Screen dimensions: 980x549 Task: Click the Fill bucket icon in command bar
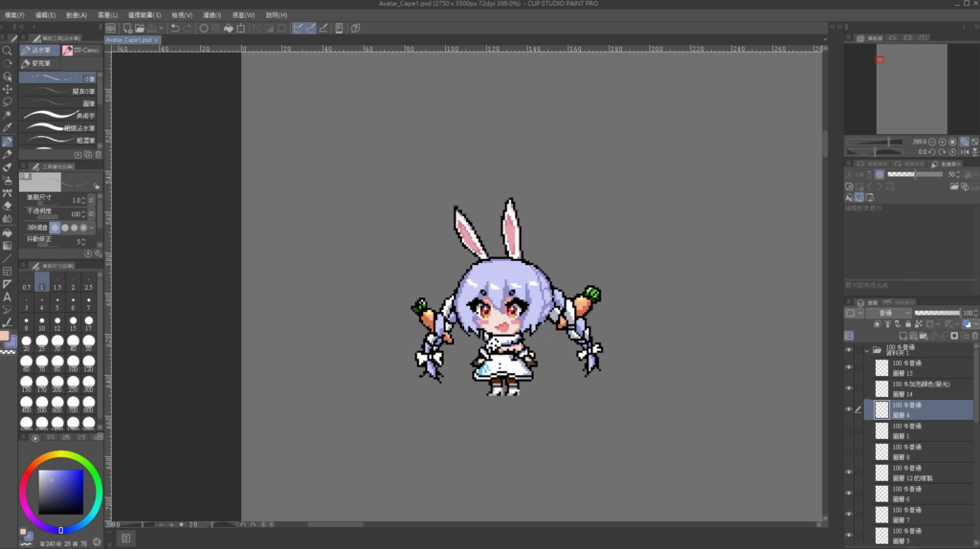click(x=229, y=28)
